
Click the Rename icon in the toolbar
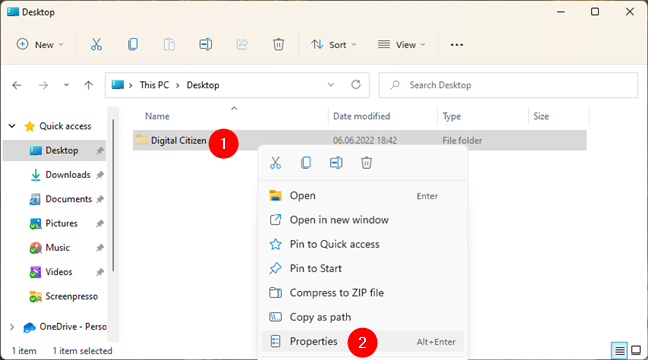point(205,44)
